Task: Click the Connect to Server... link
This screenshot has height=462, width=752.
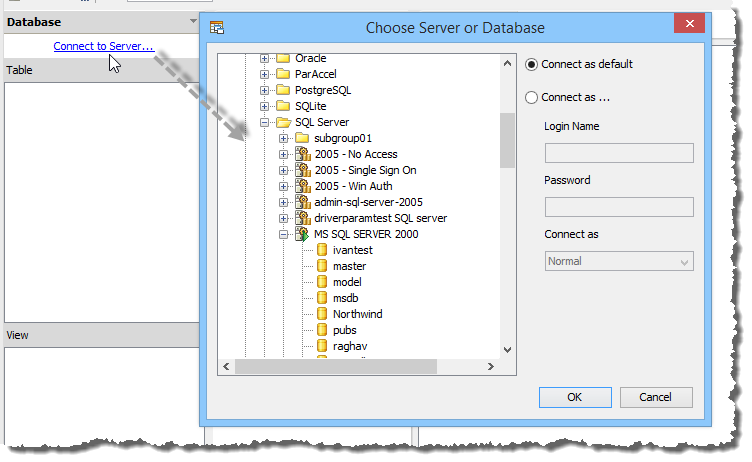Action: [x=104, y=46]
